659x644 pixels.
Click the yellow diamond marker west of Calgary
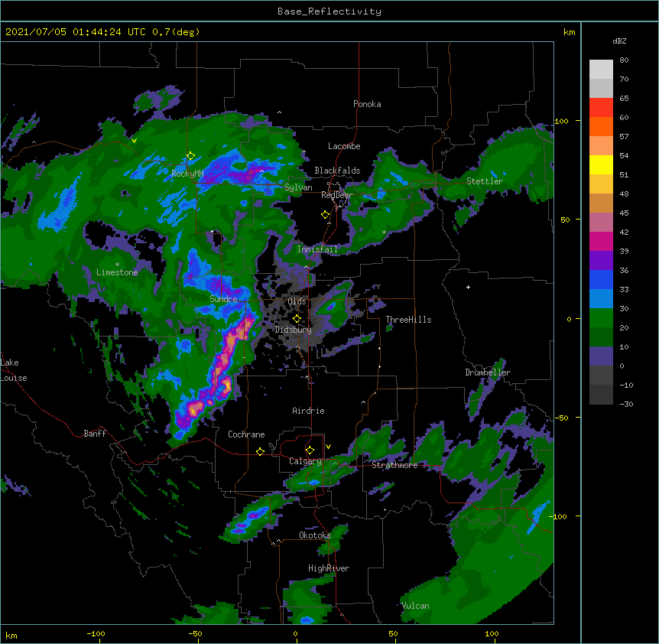pyautogui.click(x=260, y=451)
